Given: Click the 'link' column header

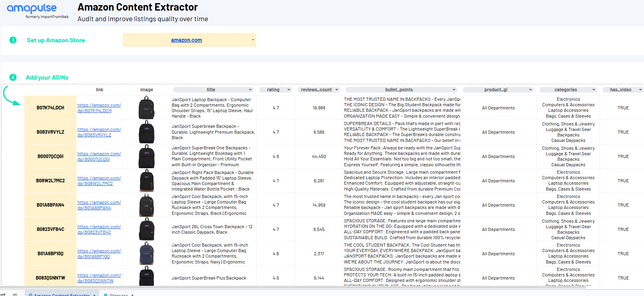Looking at the screenshot, I should point(100,90).
